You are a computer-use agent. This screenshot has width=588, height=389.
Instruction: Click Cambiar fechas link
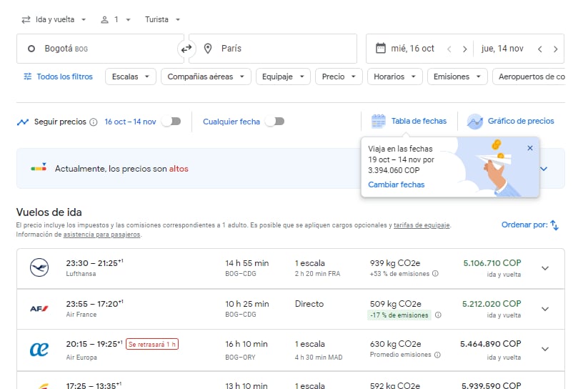(x=397, y=184)
